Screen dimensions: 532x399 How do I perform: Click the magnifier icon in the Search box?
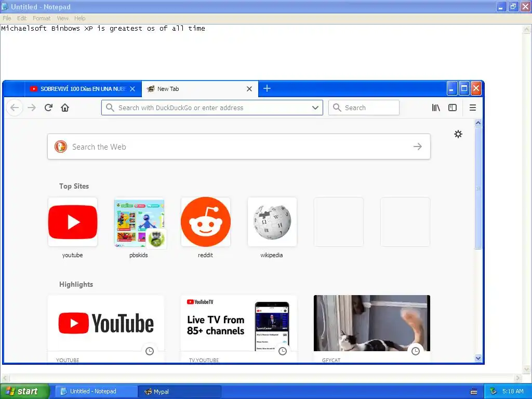(x=337, y=108)
